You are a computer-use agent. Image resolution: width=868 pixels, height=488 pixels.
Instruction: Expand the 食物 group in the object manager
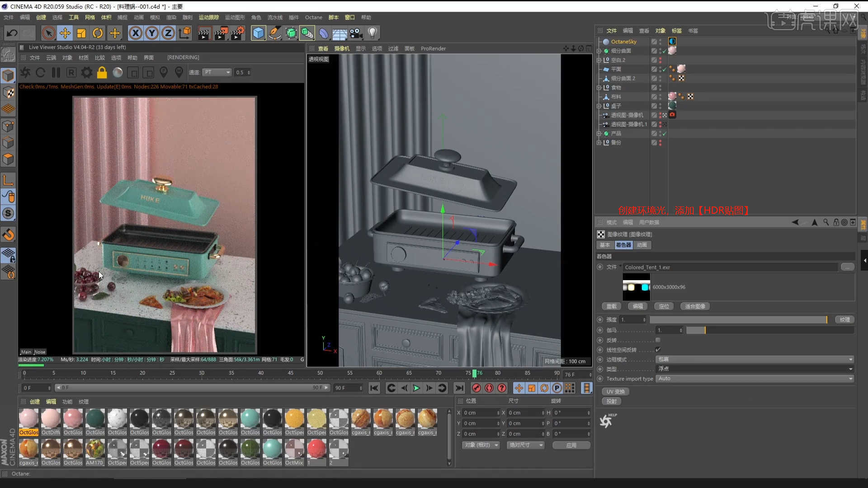(599, 87)
